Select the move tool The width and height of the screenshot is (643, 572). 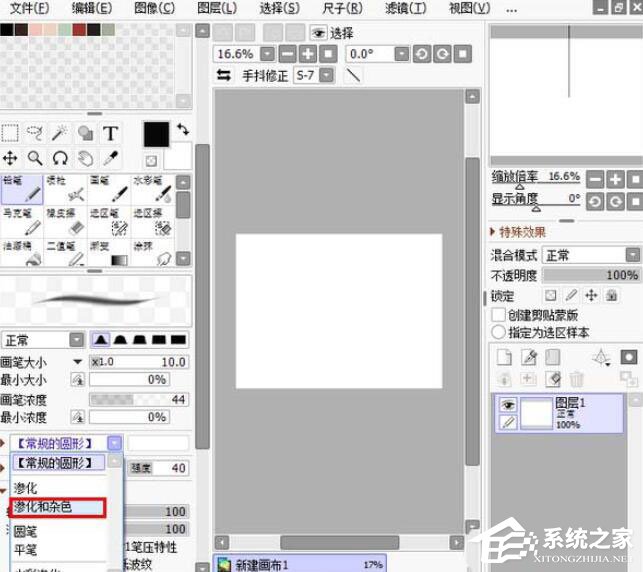10,158
